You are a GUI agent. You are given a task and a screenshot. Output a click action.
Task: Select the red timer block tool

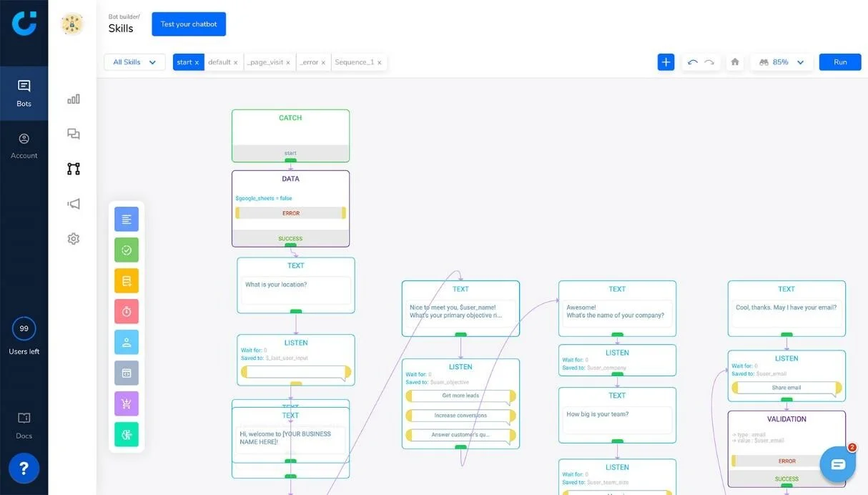(x=127, y=311)
